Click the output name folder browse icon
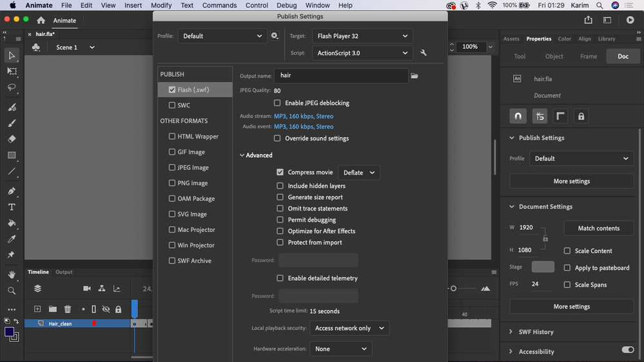The image size is (644, 362). click(x=415, y=76)
